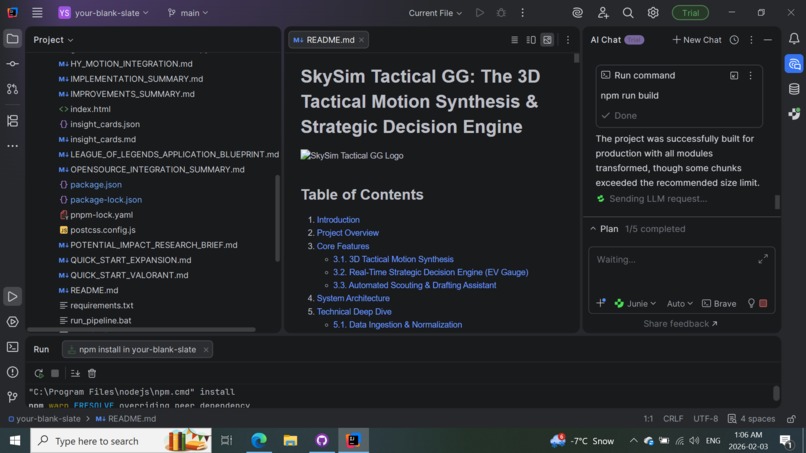806x453 pixels.
Task: Open the Project tool window folder icon
Action: [x=12, y=39]
